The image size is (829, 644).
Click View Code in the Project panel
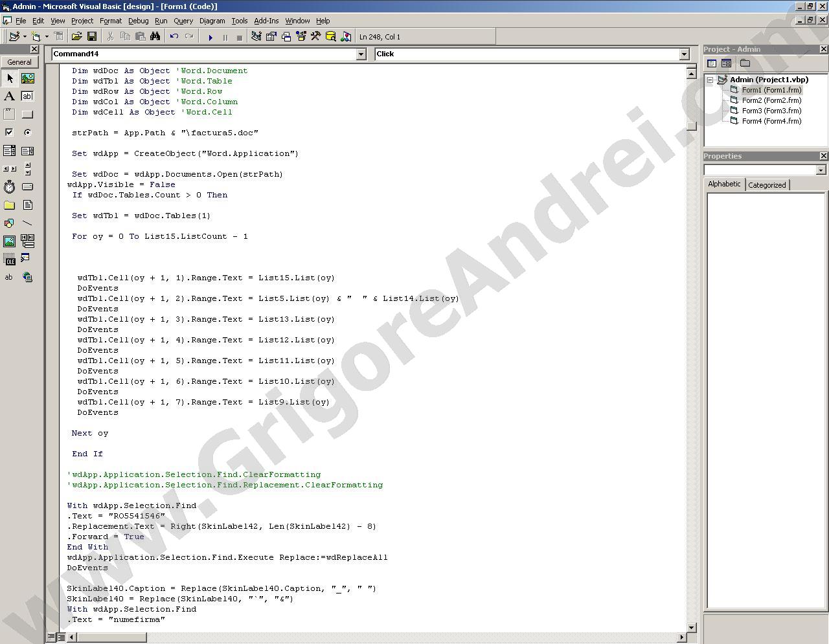(x=712, y=63)
